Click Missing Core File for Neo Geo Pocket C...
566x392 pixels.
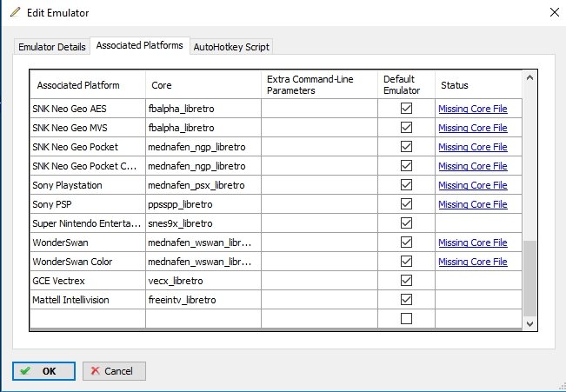473,166
